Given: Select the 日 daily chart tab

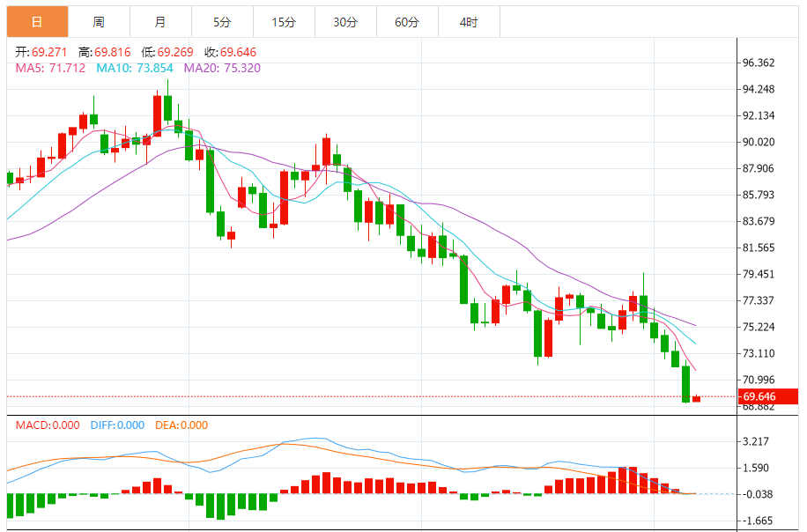Looking at the screenshot, I should pyautogui.click(x=37, y=22).
